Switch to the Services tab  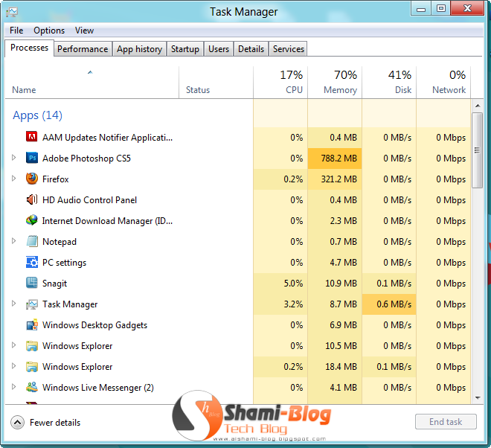point(289,49)
